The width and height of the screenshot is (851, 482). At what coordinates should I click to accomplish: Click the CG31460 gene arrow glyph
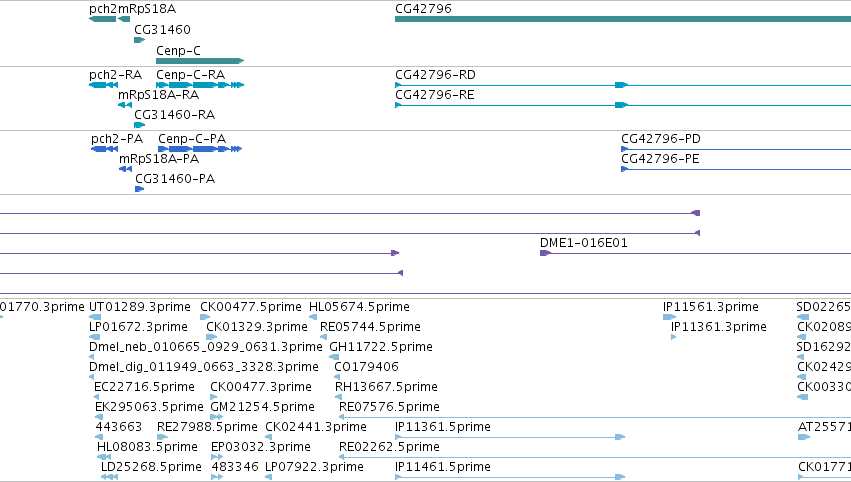point(139,40)
